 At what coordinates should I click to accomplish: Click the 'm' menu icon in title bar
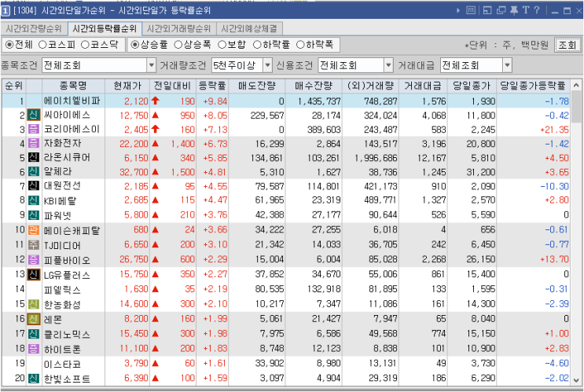(471, 10)
